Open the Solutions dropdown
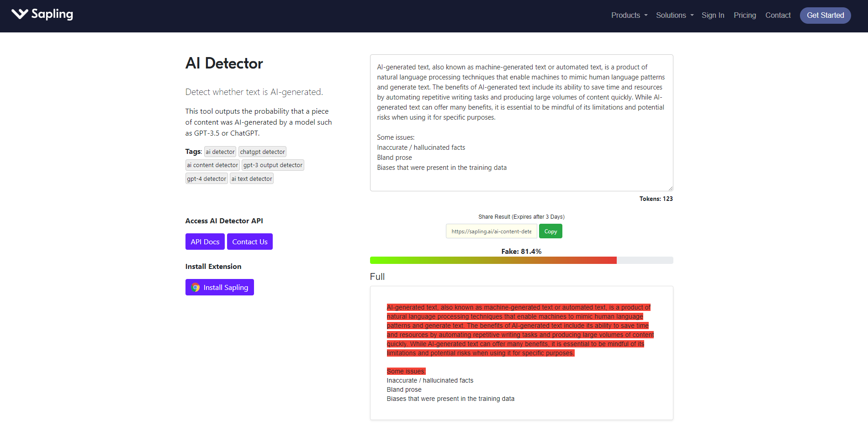The image size is (868, 426). click(674, 15)
